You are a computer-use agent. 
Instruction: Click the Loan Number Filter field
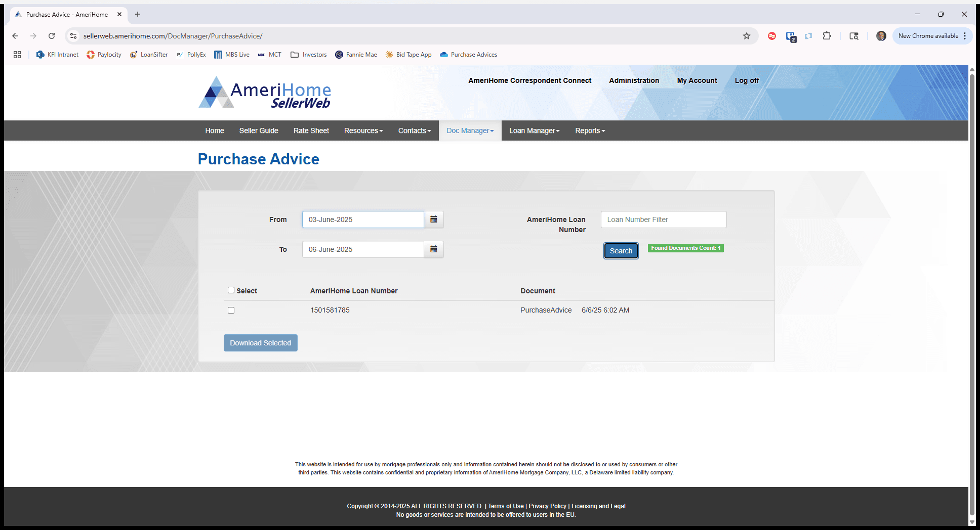click(x=664, y=219)
